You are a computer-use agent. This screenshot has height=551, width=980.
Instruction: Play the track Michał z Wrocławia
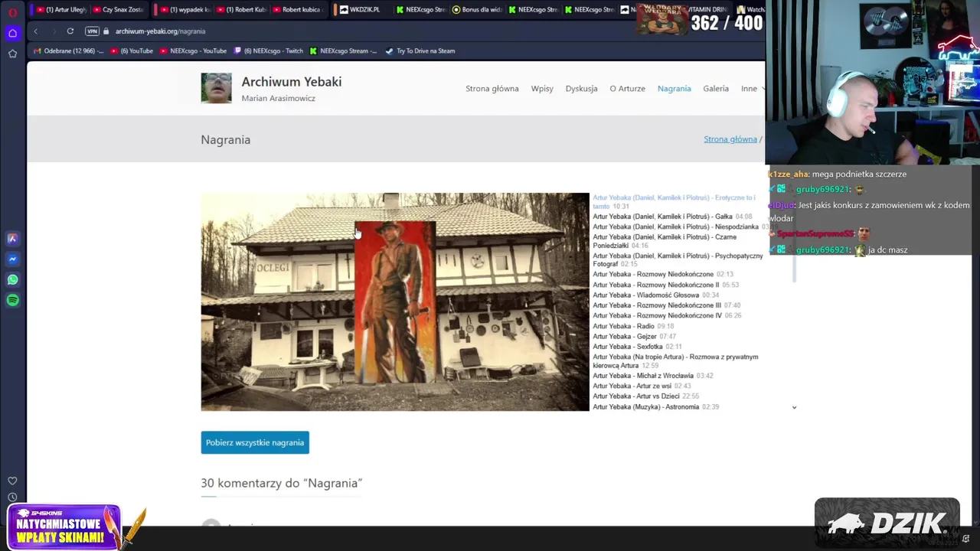pyautogui.click(x=653, y=376)
